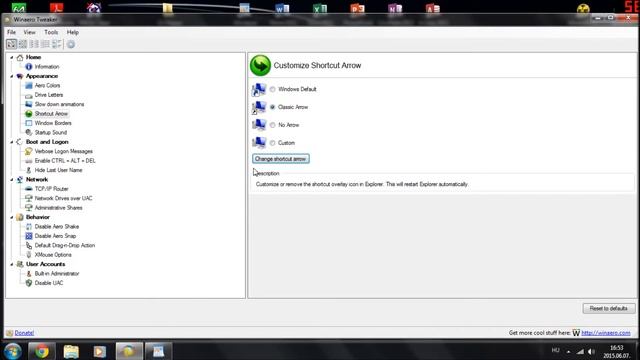
Task: Open the Donate link
Action: pyautogui.click(x=24, y=333)
